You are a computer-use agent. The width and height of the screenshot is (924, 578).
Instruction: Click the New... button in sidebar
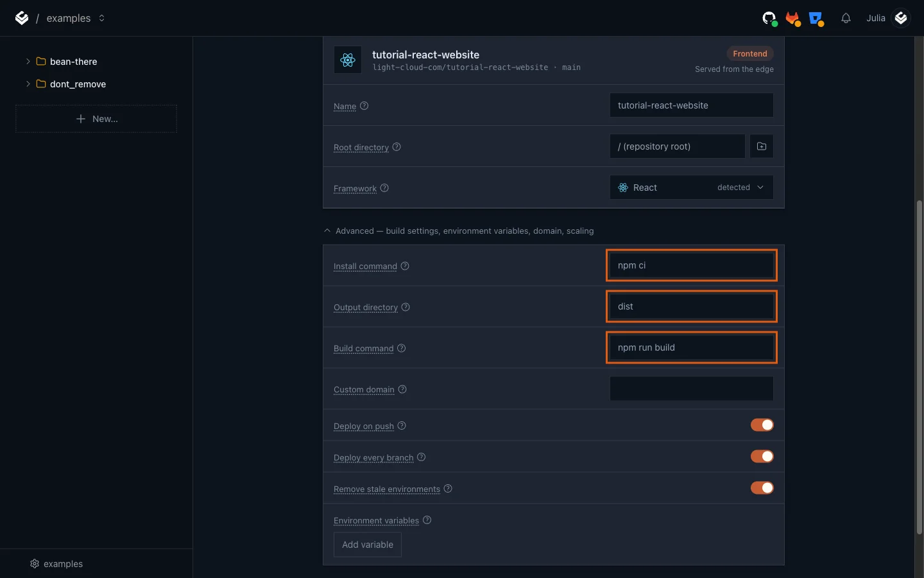[x=96, y=119]
